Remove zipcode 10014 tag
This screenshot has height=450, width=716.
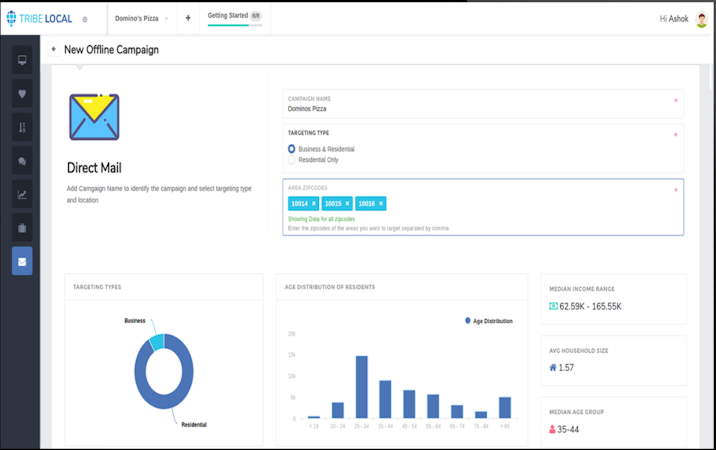(x=314, y=204)
